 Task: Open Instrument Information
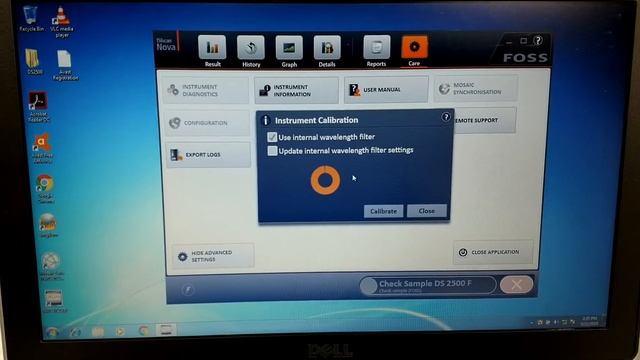pyautogui.click(x=297, y=90)
